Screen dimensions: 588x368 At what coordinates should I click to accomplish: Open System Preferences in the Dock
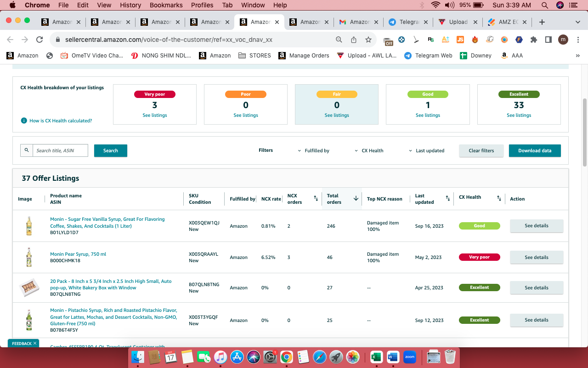click(x=270, y=356)
